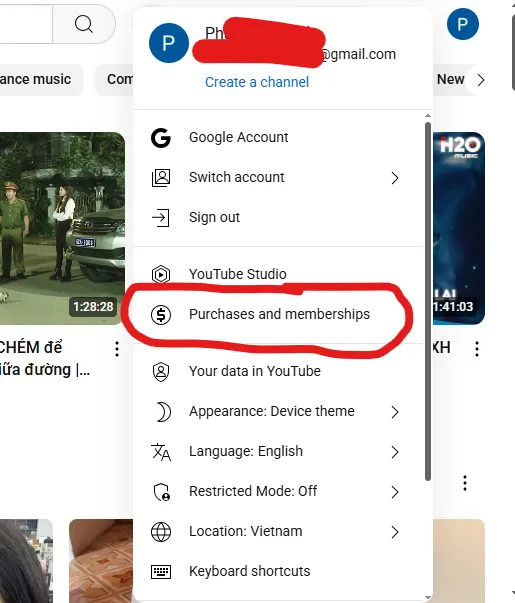Show more category chips with right arrow
Image resolution: width=515 pixels, height=603 pixels.
click(x=480, y=80)
